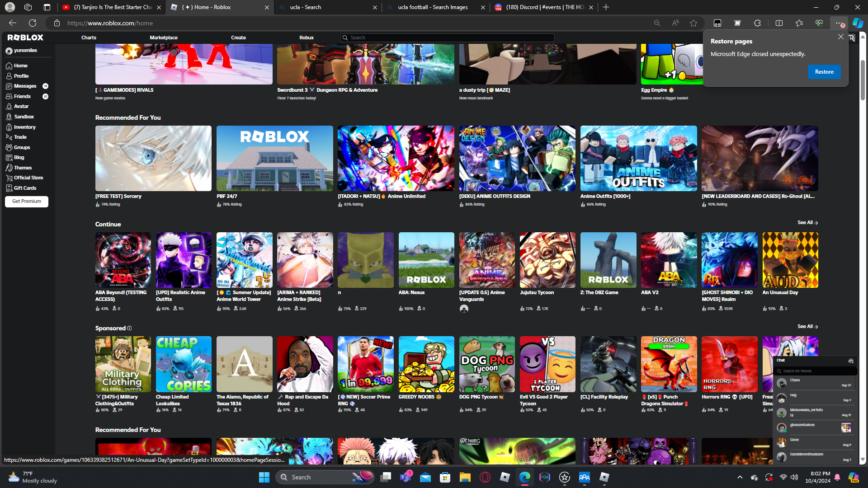Screen dimensions: 868x488
Task: Go back with browser back arrow
Action: [x=13, y=23]
